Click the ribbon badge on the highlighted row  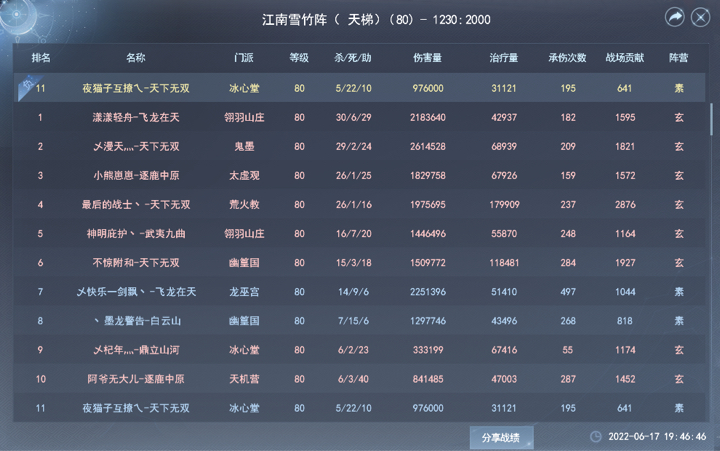[x=28, y=86]
